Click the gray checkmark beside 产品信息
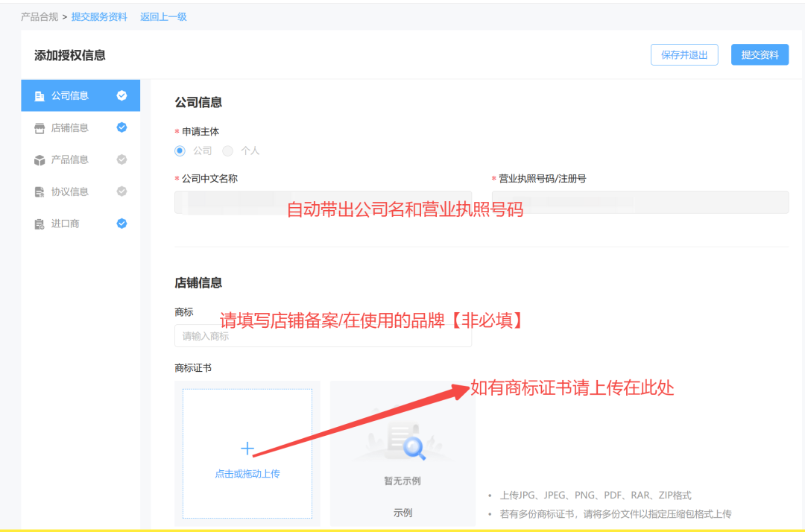Image resolution: width=805 pixels, height=532 pixels. (121, 159)
